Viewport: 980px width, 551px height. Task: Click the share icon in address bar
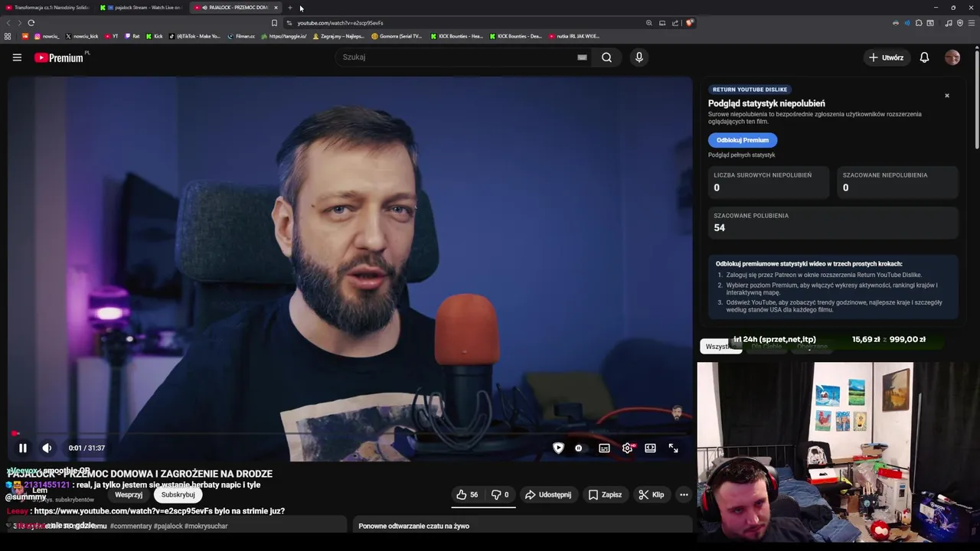click(x=675, y=23)
